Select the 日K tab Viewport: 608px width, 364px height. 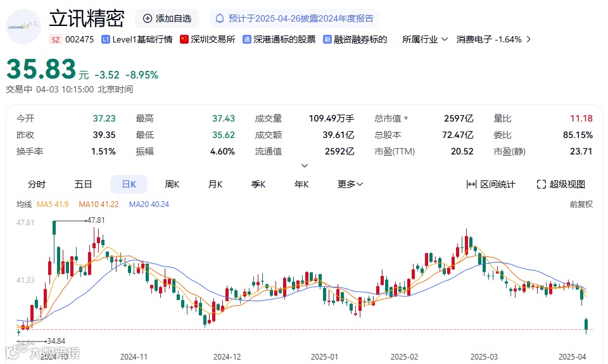129,184
